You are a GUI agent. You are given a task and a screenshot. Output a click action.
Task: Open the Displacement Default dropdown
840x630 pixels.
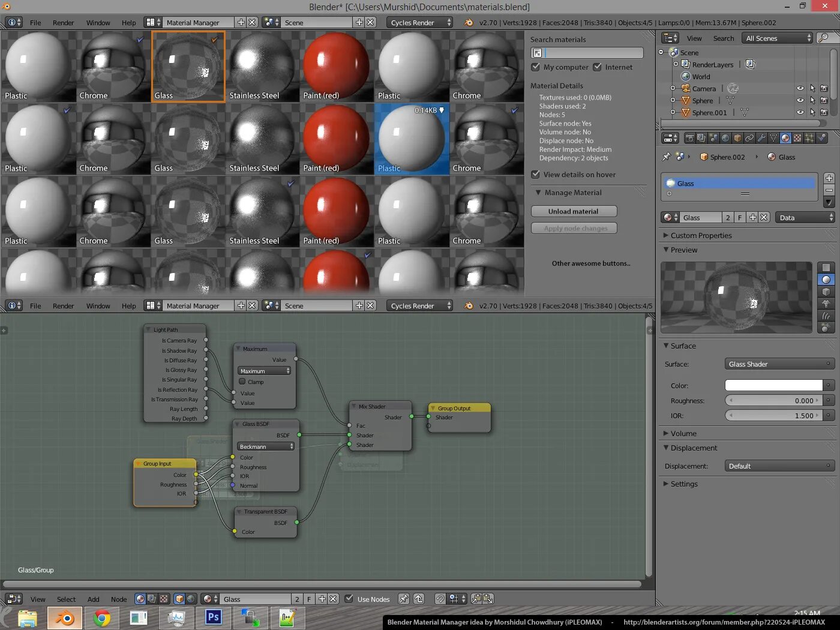pyautogui.click(x=779, y=466)
